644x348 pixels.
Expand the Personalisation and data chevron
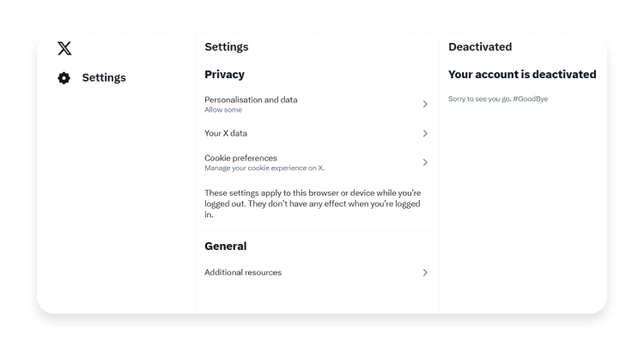pyautogui.click(x=425, y=104)
